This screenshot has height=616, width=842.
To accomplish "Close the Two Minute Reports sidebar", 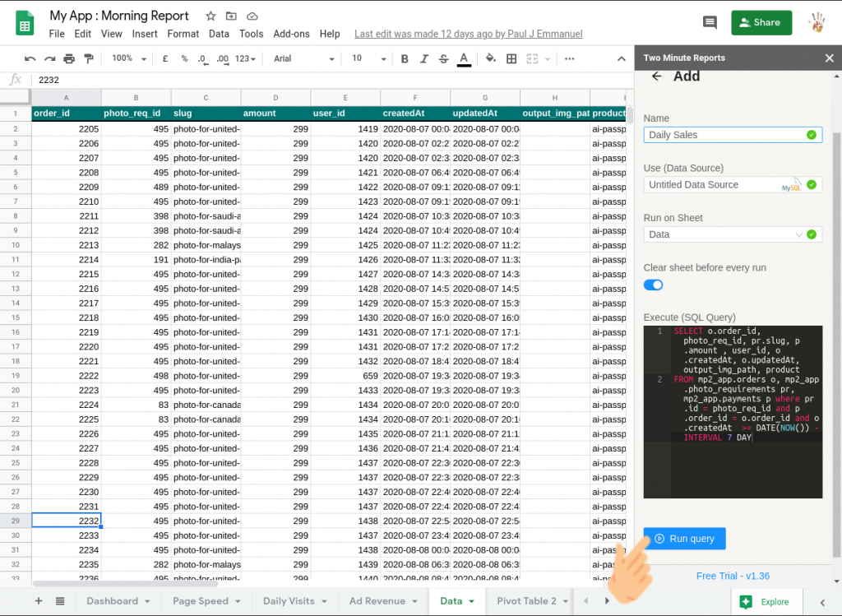I will pos(830,58).
